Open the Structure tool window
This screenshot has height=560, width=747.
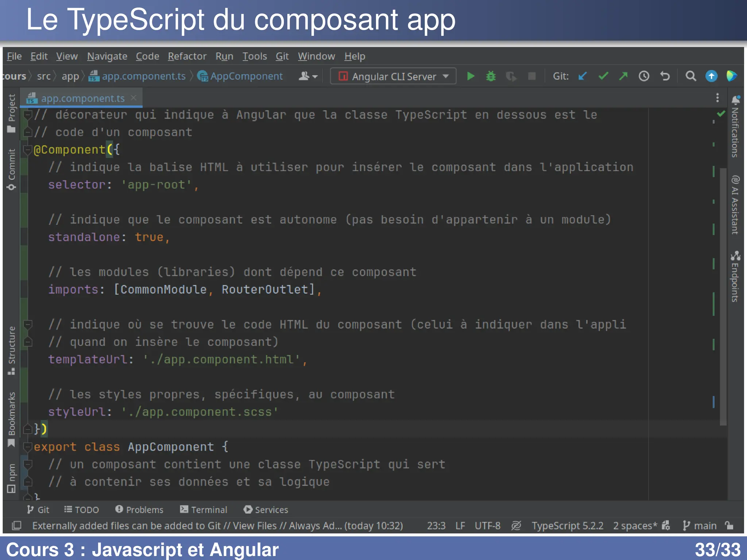tap(12, 351)
